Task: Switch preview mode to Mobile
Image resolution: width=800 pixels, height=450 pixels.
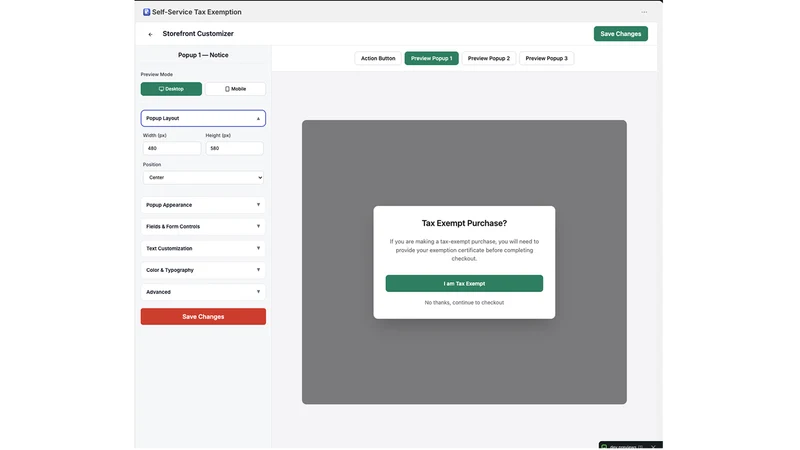Action: (235, 89)
